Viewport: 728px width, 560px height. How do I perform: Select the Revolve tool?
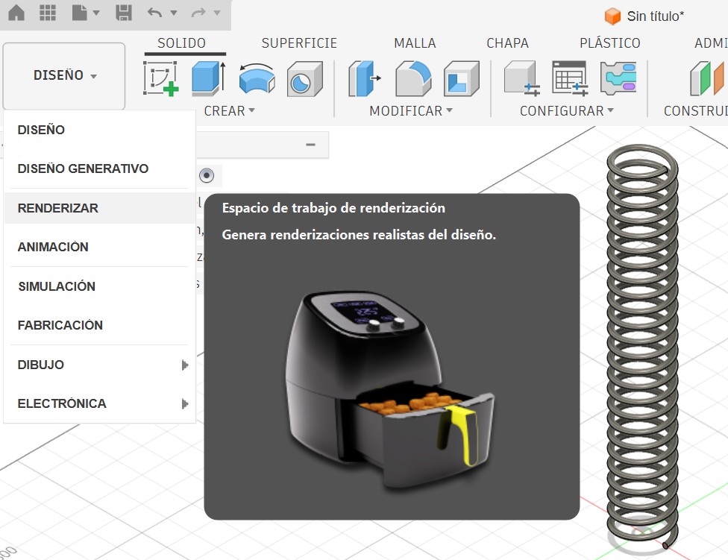pos(257,78)
